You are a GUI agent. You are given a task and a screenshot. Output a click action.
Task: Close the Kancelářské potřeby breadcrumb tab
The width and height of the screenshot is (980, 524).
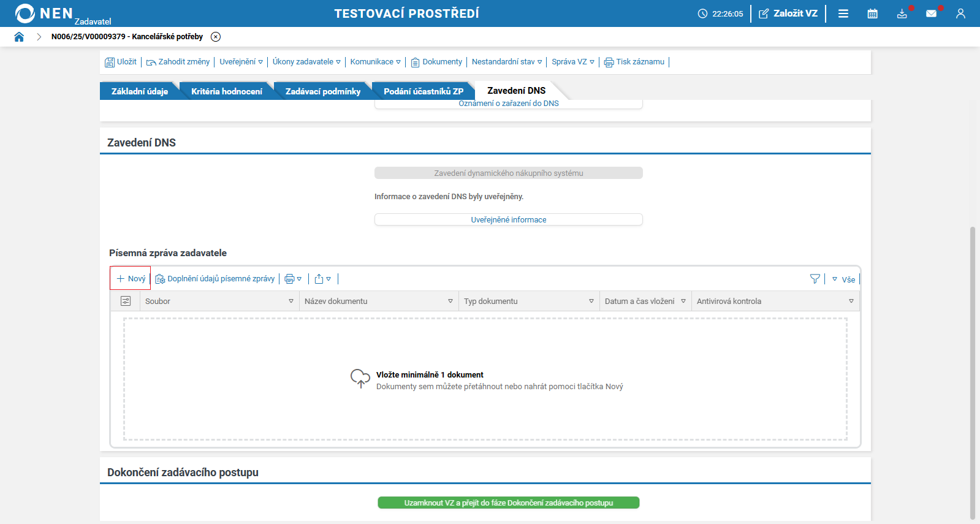[216, 37]
